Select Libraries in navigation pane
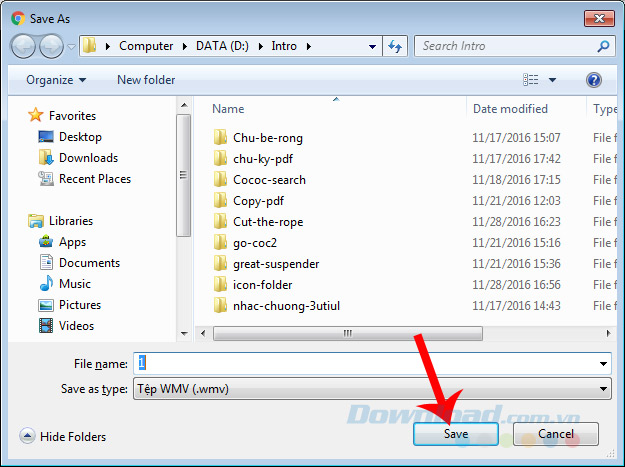The height and width of the screenshot is (467, 625). [x=71, y=221]
